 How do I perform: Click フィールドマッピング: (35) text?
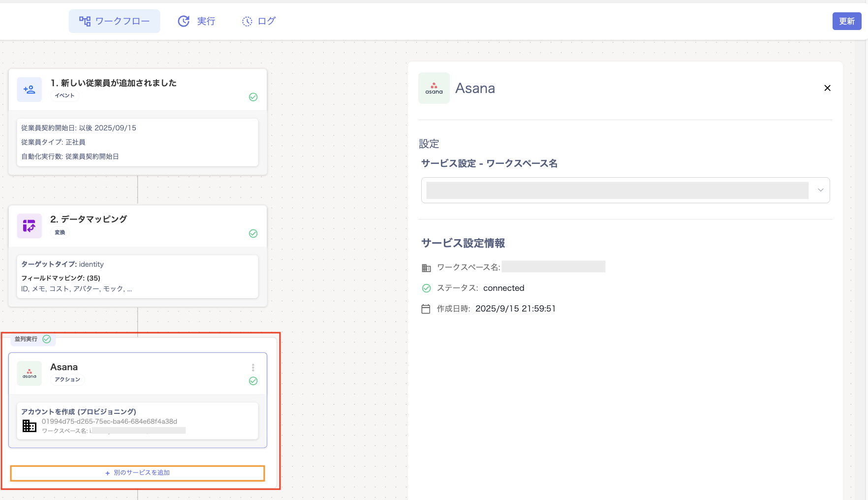coord(61,278)
